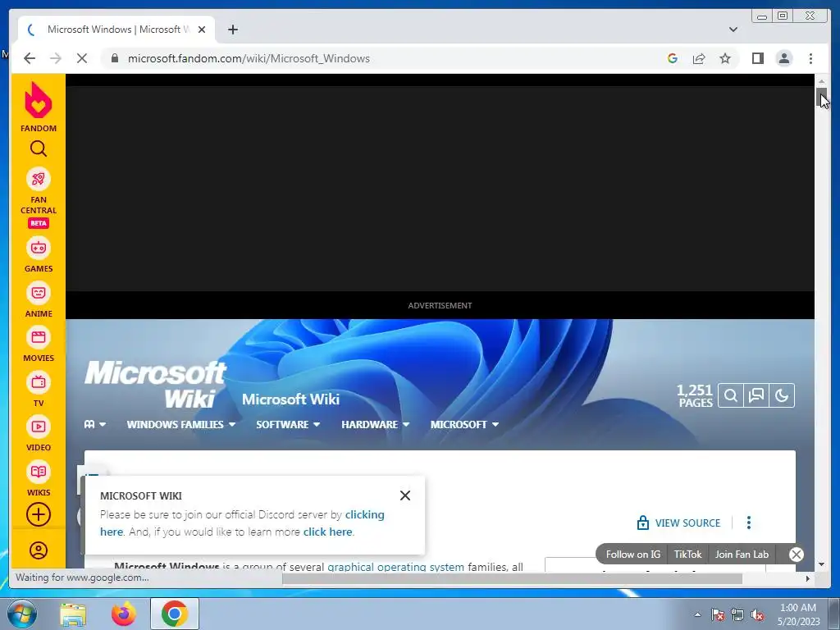
Task: Open Action Center flag icon
Action: click(718, 614)
